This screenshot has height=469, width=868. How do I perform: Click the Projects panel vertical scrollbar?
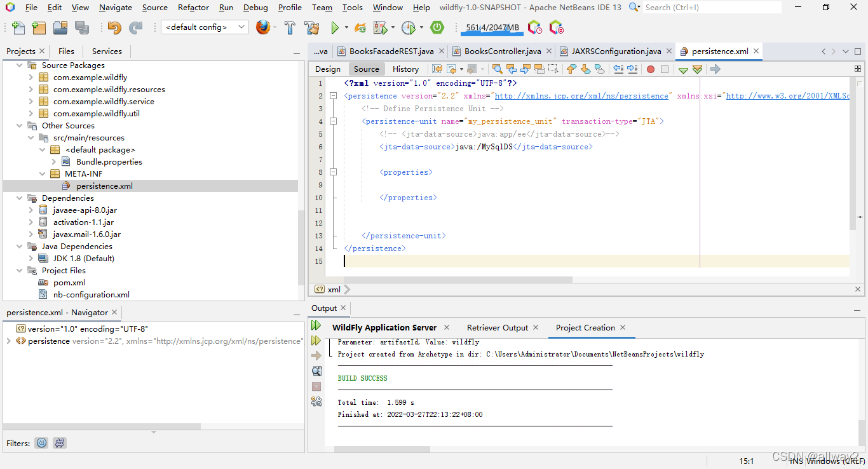point(302,247)
